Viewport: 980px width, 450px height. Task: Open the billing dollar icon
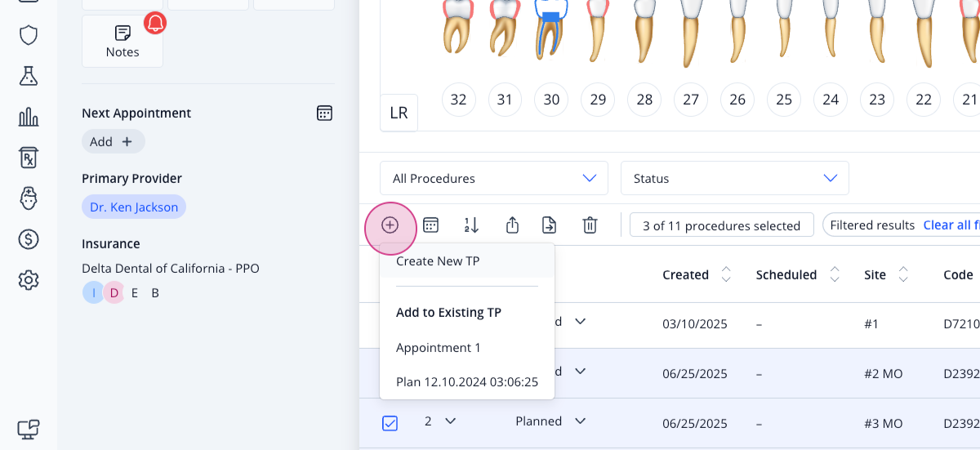click(29, 239)
